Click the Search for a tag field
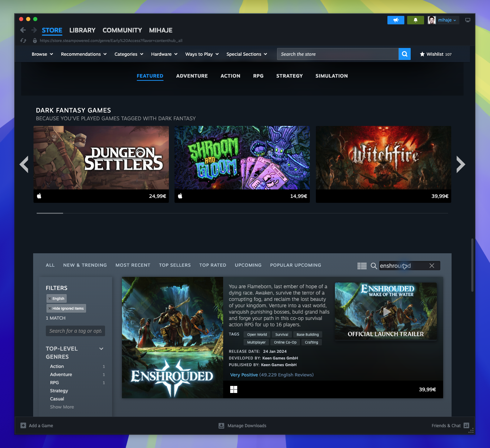The height and width of the screenshot is (448, 490). click(75, 331)
